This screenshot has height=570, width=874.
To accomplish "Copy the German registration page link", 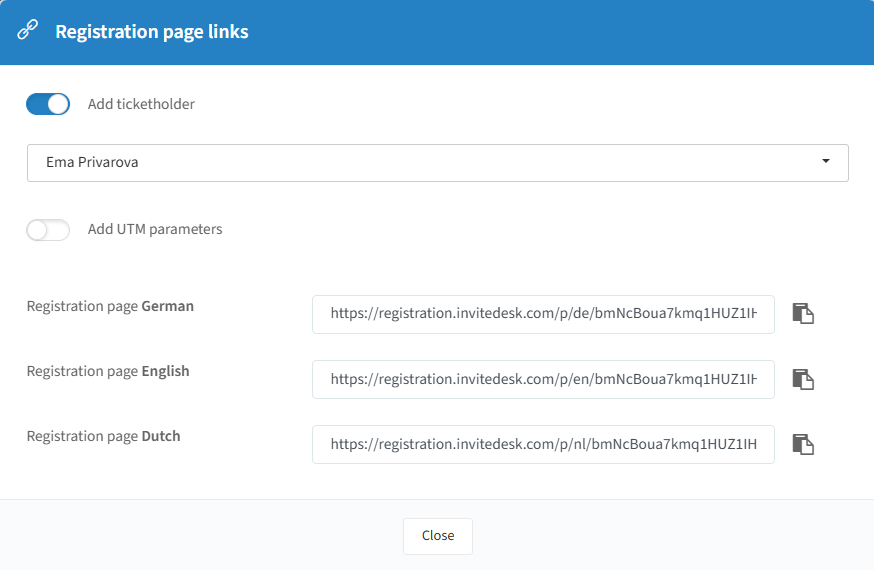I will click(x=803, y=314).
